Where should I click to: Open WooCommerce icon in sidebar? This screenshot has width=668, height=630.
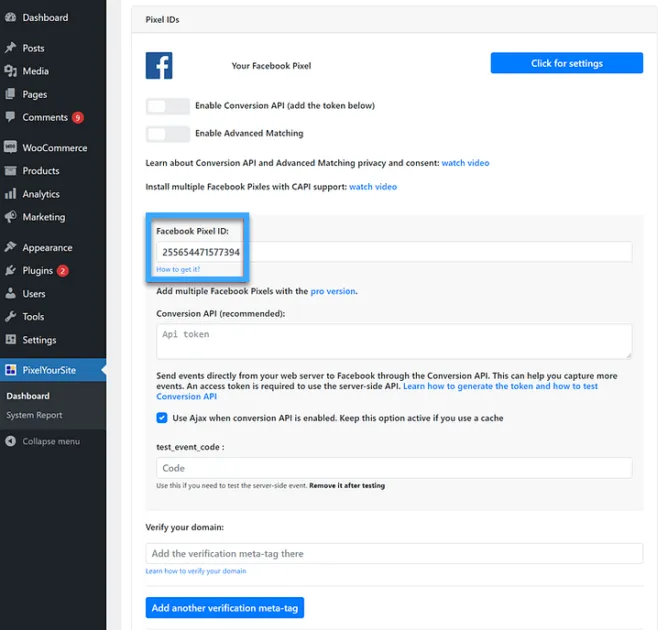(10, 148)
